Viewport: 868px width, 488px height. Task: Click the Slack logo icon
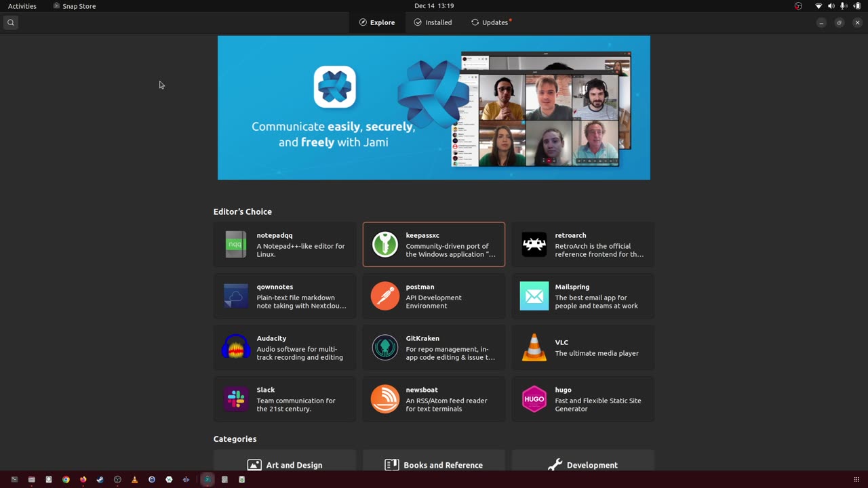236,399
